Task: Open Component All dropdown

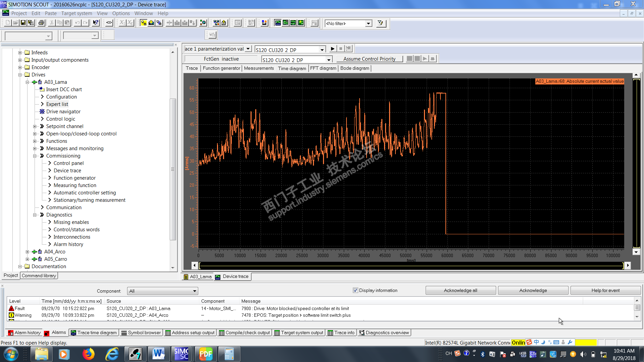Action: [162, 291]
